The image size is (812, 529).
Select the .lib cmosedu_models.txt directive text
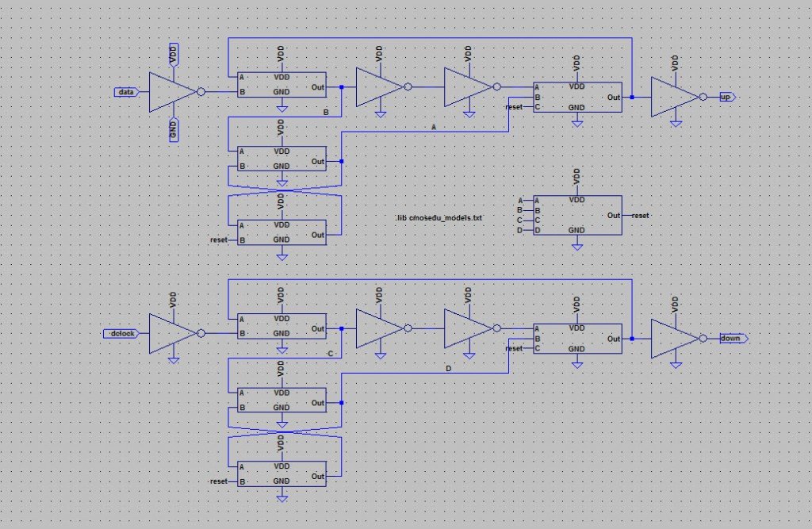[x=439, y=217]
